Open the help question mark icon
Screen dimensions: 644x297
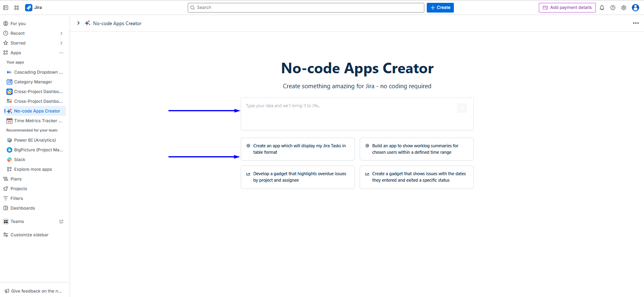613,8
